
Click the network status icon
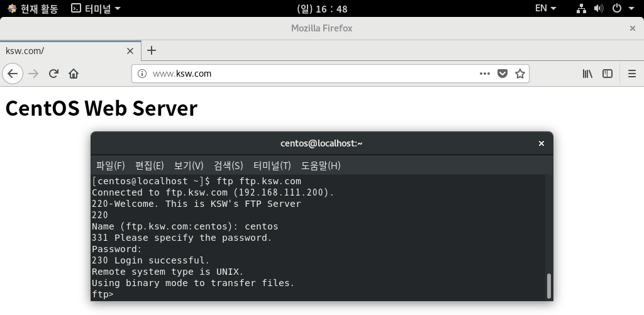581,8
